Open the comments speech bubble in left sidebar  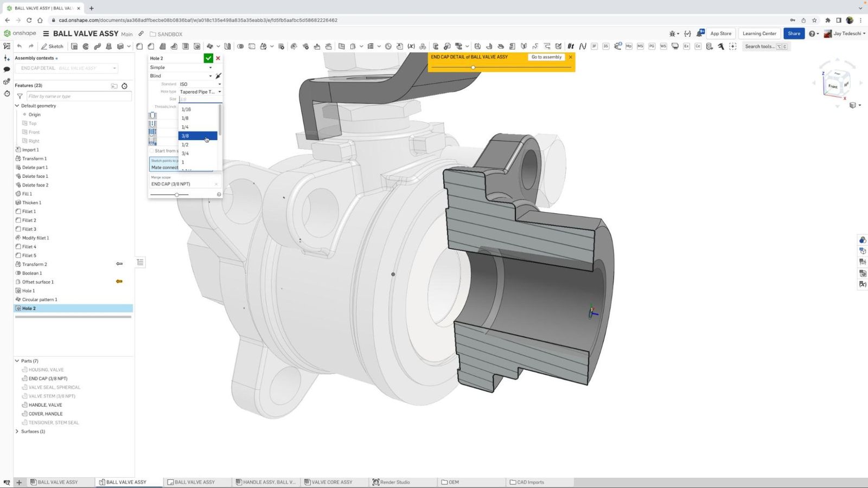pyautogui.click(x=7, y=69)
